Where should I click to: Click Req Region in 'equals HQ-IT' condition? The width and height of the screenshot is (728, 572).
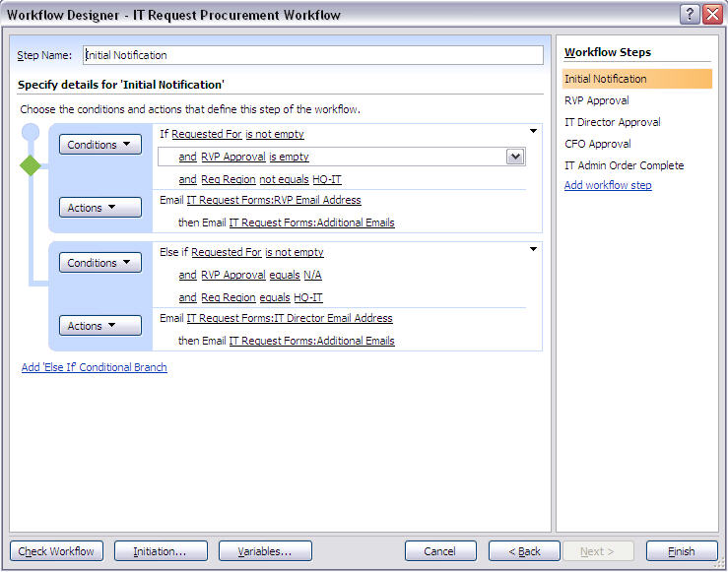click(x=229, y=297)
